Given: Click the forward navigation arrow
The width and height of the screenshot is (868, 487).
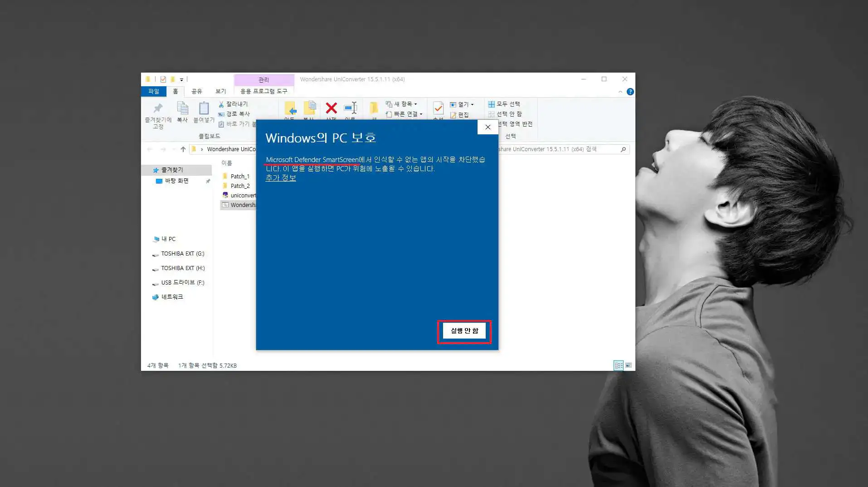Looking at the screenshot, I should [163, 149].
